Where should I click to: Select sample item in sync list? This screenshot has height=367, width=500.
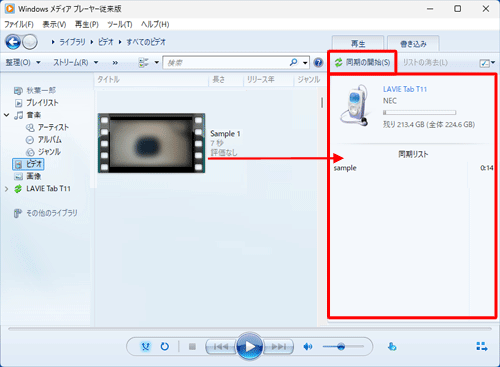[x=413, y=168]
